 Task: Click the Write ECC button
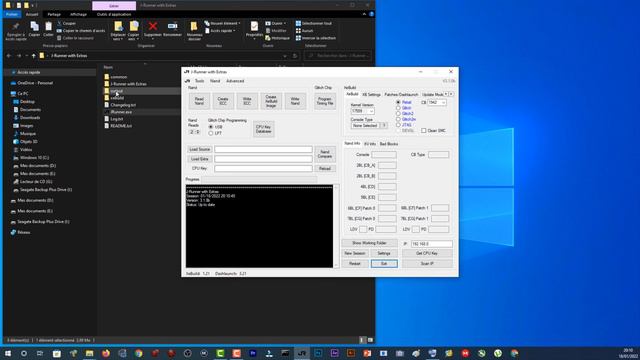coord(247,101)
